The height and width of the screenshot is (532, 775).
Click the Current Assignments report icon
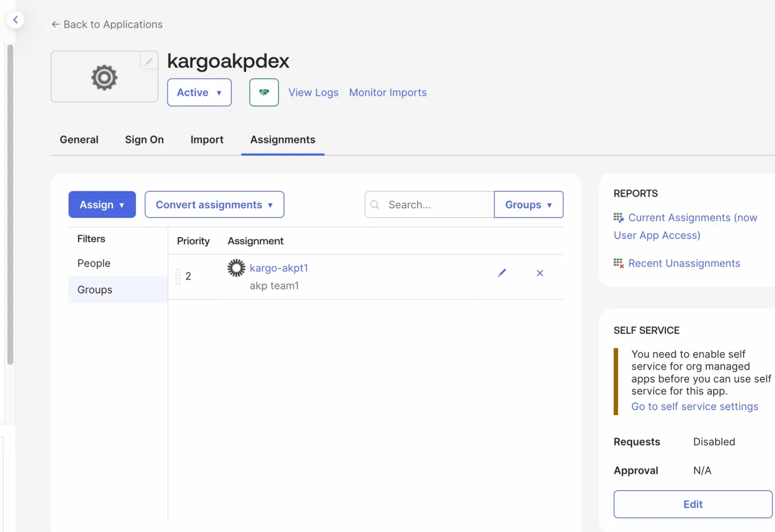[619, 218]
